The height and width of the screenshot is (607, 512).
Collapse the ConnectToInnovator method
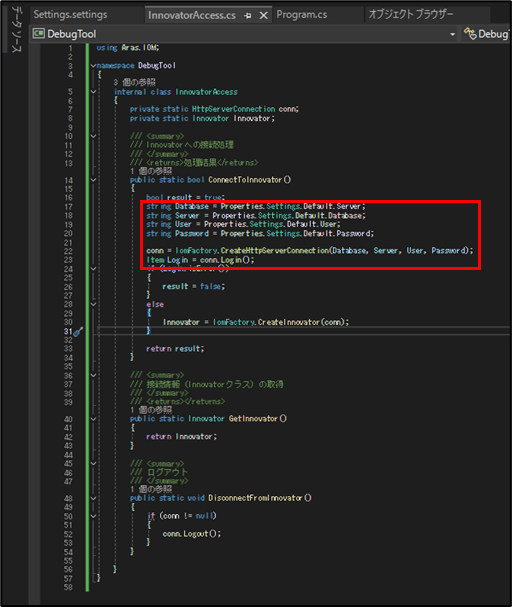(x=93, y=180)
